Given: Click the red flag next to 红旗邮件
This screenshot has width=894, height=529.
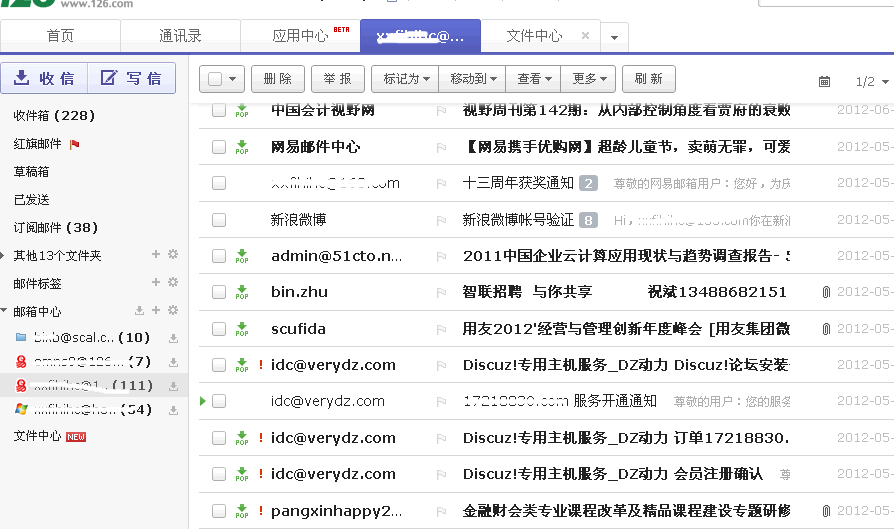Looking at the screenshot, I should pos(74,144).
